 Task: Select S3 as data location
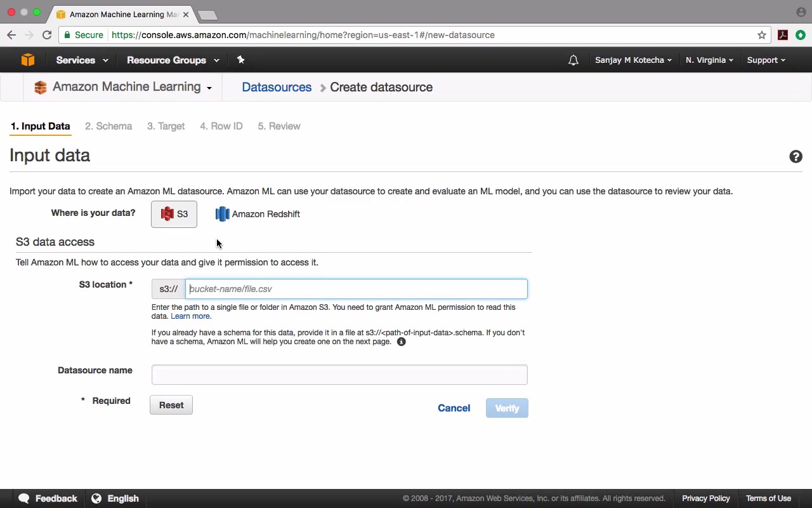[174, 214]
